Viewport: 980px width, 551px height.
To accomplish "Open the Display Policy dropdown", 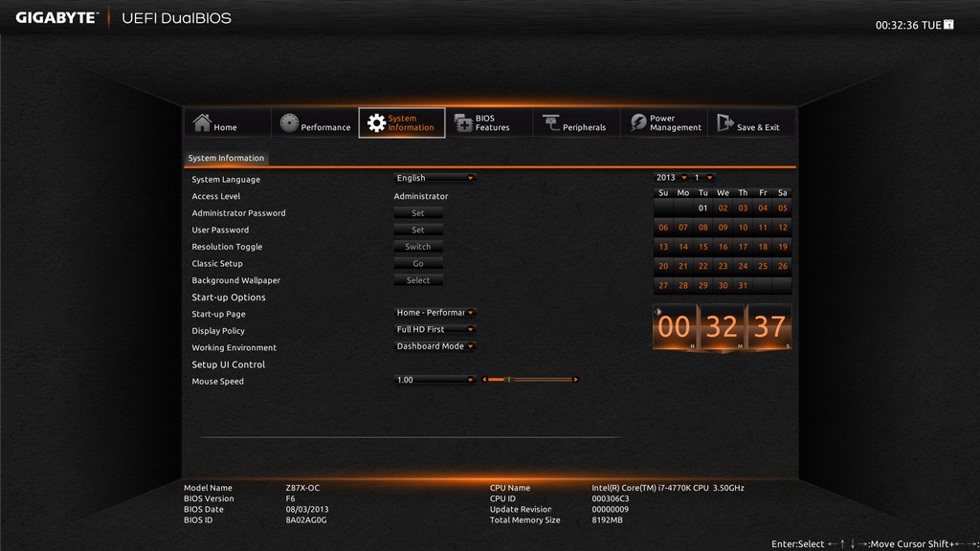I will tap(435, 329).
